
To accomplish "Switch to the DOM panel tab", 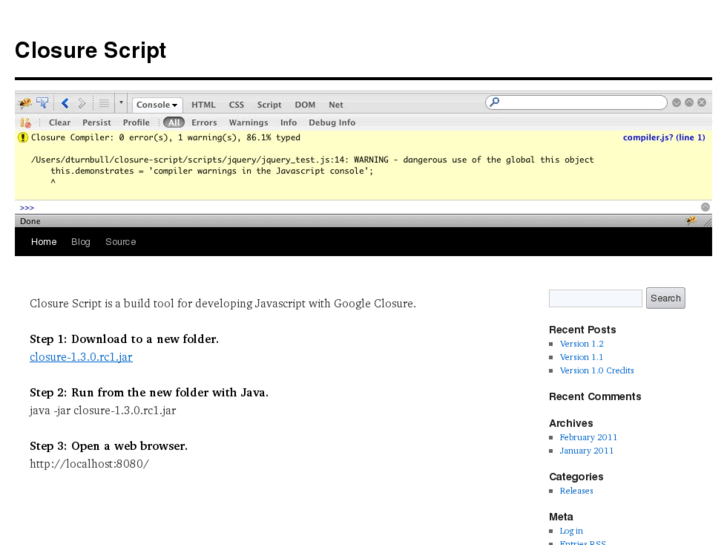I will pyautogui.click(x=305, y=105).
